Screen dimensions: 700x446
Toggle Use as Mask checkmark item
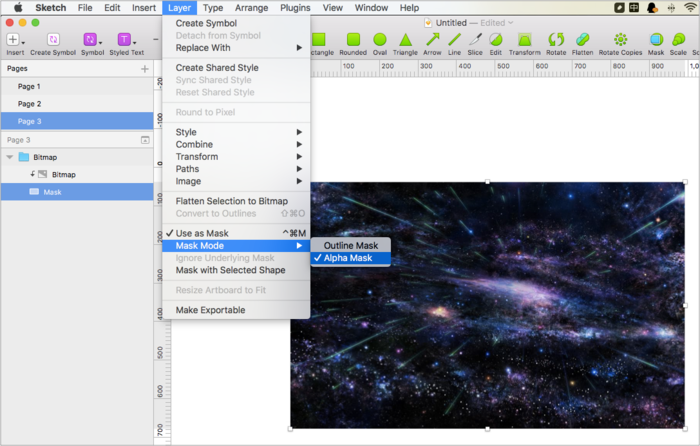pos(236,233)
